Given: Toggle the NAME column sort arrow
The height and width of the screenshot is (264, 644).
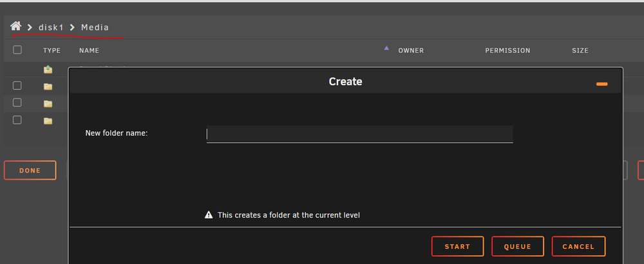Looking at the screenshot, I should tap(386, 48).
